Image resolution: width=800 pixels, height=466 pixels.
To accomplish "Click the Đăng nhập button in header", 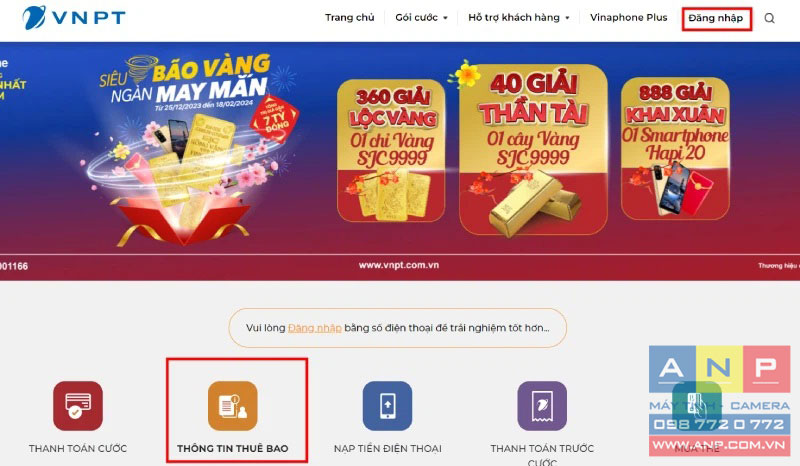I will [x=716, y=18].
